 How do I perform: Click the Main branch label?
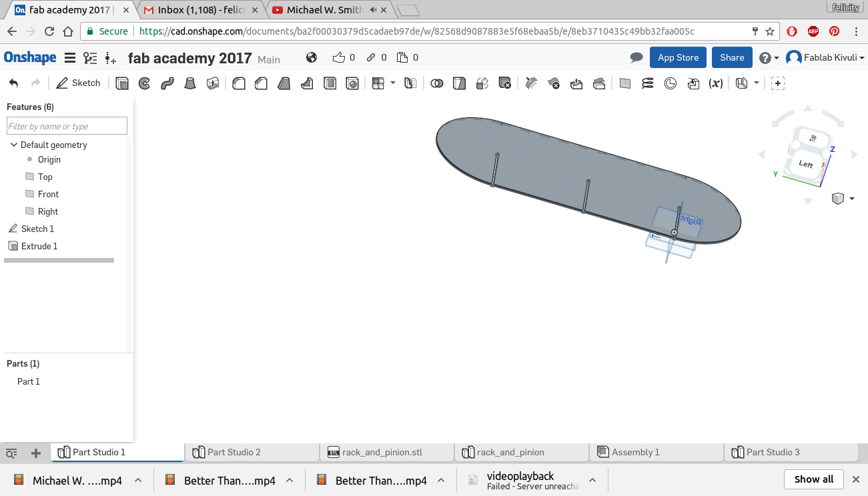click(x=269, y=59)
